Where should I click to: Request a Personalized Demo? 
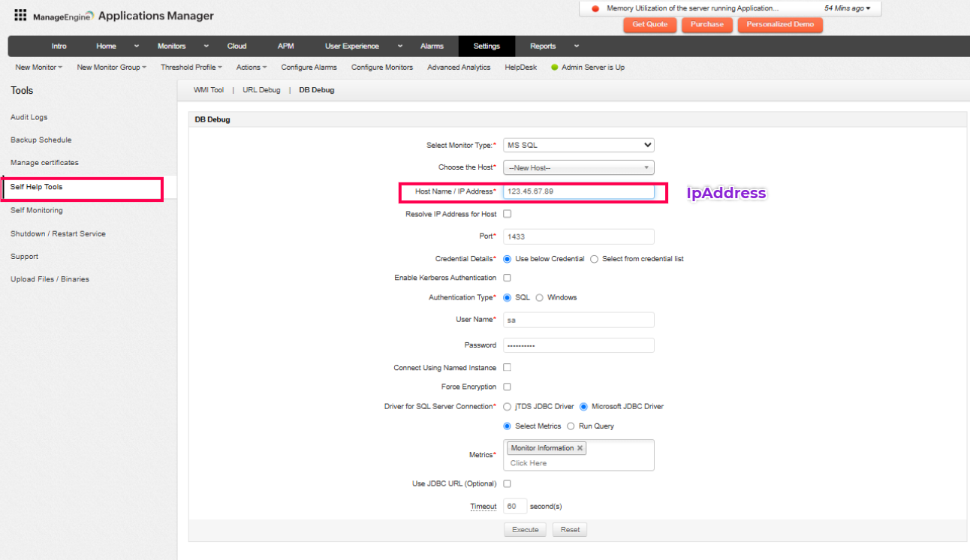(780, 25)
